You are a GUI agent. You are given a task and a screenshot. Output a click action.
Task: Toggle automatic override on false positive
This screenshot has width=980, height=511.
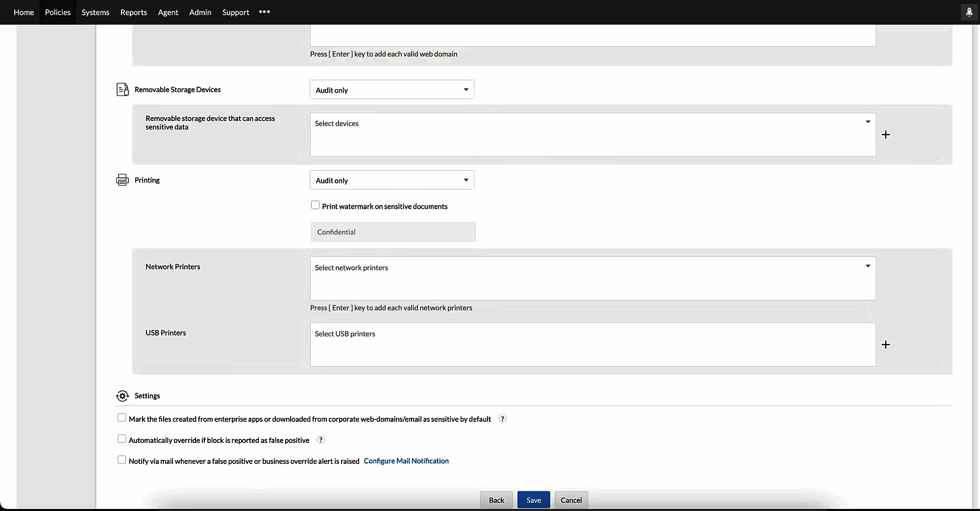122,439
